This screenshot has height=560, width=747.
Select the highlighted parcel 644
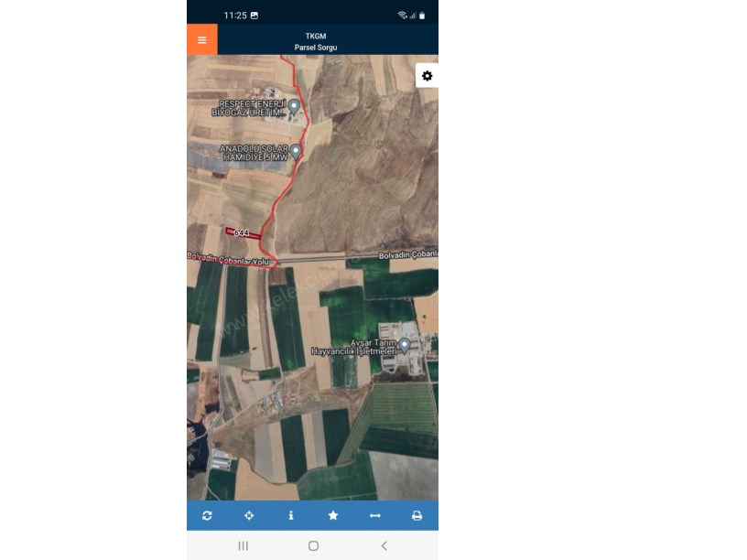coord(243,233)
